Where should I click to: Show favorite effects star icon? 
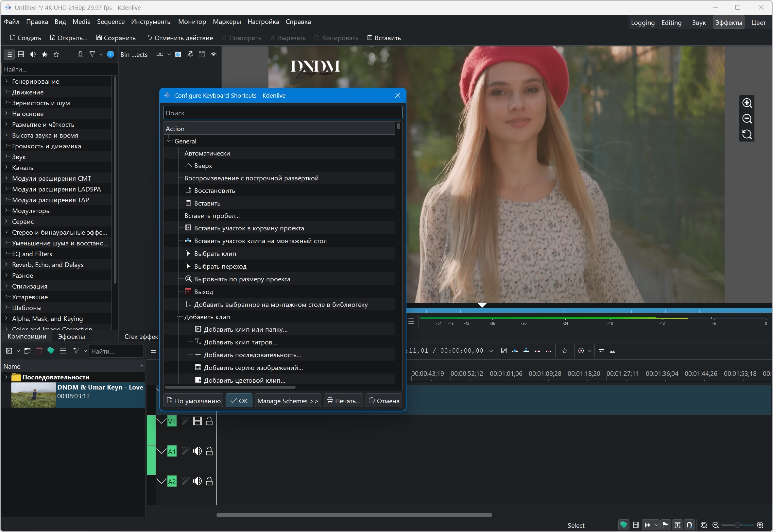tap(56, 54)
